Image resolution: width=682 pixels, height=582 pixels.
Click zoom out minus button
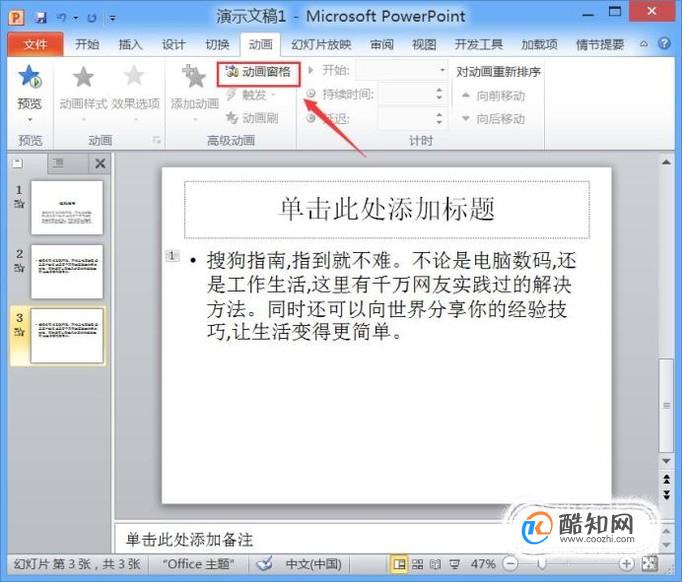pyautogui.click(x=510, y=564)
